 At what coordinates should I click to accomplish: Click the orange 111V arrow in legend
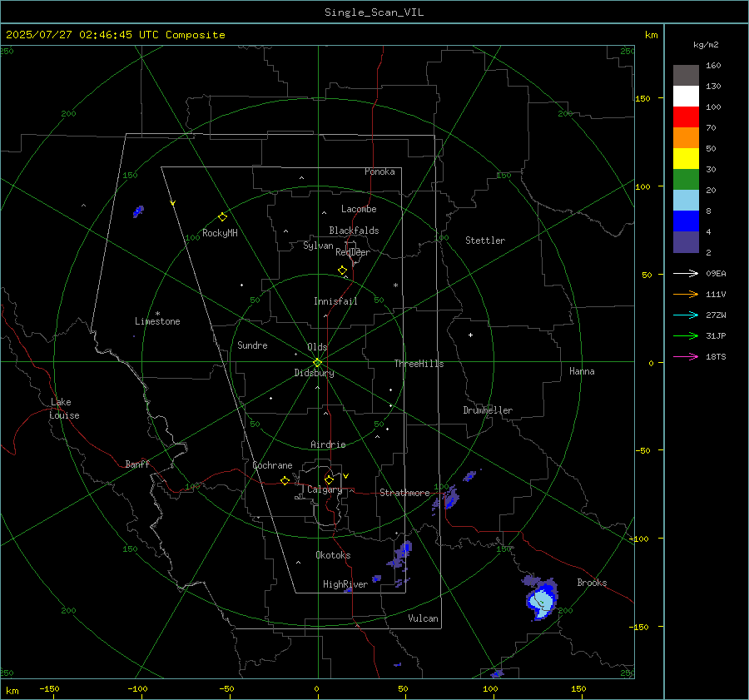coord(686,295)
